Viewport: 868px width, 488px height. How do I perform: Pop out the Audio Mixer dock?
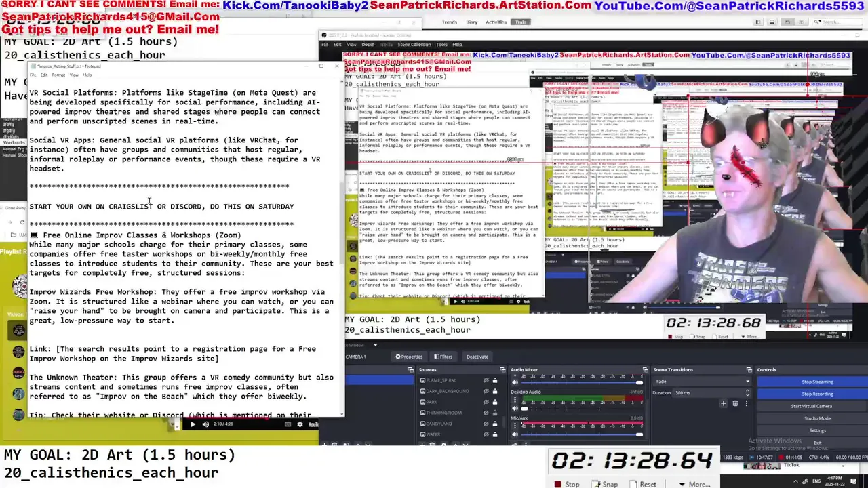645,369
